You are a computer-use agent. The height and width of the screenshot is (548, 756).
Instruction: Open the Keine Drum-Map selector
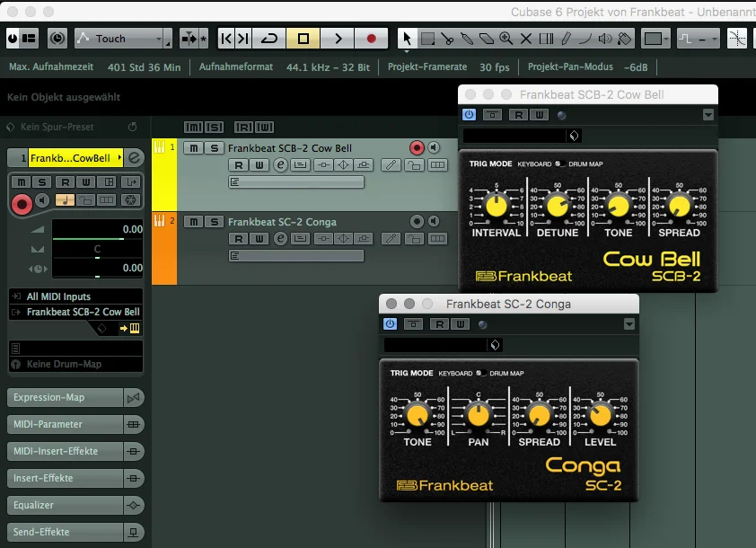pyautogui.click(x=75, y=364)
